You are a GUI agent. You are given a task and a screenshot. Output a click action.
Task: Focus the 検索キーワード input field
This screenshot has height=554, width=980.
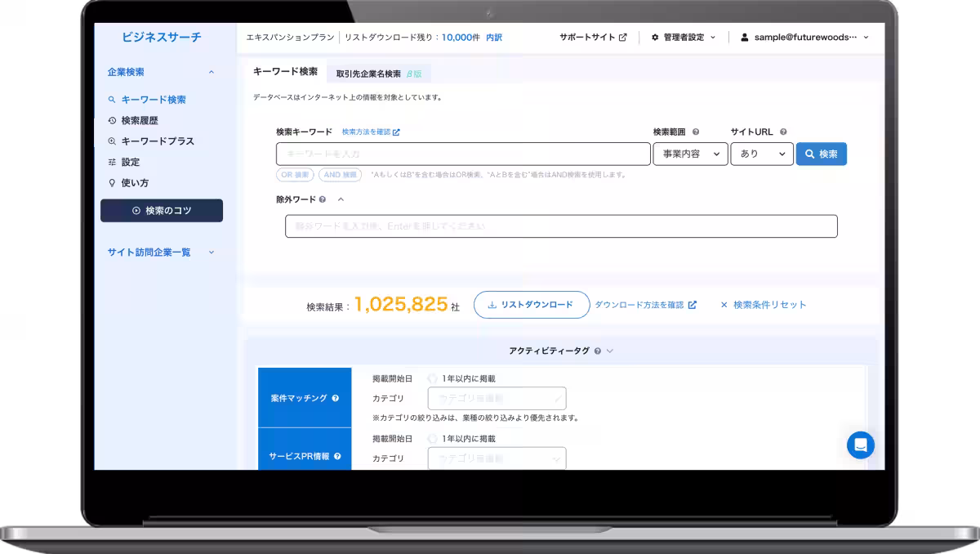[x=463, y=154]
